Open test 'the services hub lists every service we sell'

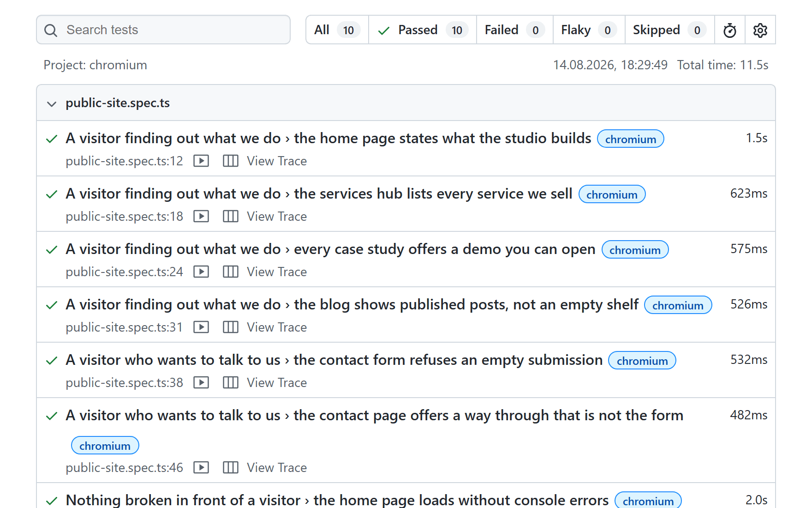pos(319,194)
